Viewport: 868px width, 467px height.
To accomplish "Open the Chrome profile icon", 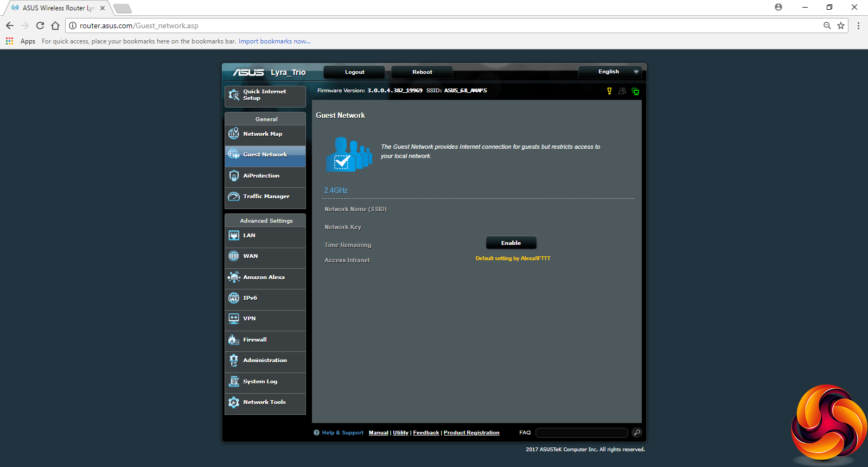I will tap(778, 7).
